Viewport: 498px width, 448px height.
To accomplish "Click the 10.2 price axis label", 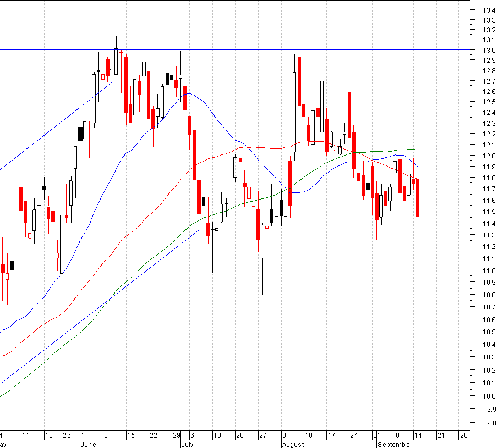I will (489, 370).
